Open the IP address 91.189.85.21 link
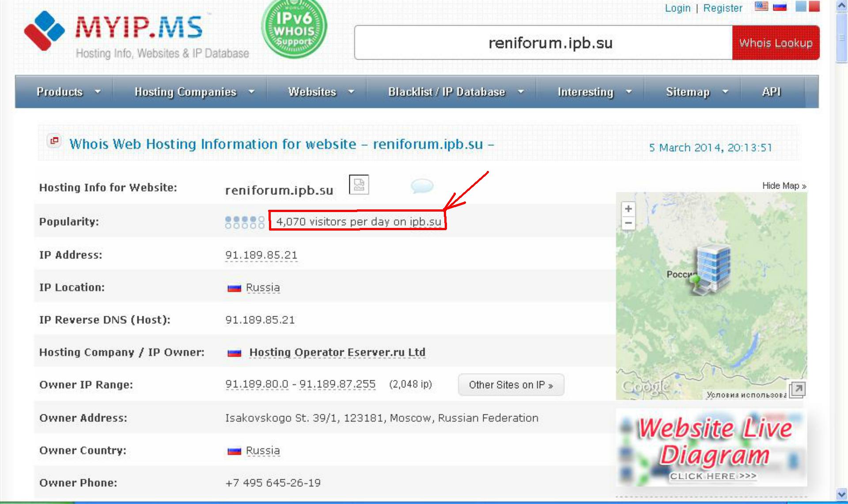 point(261,255)
